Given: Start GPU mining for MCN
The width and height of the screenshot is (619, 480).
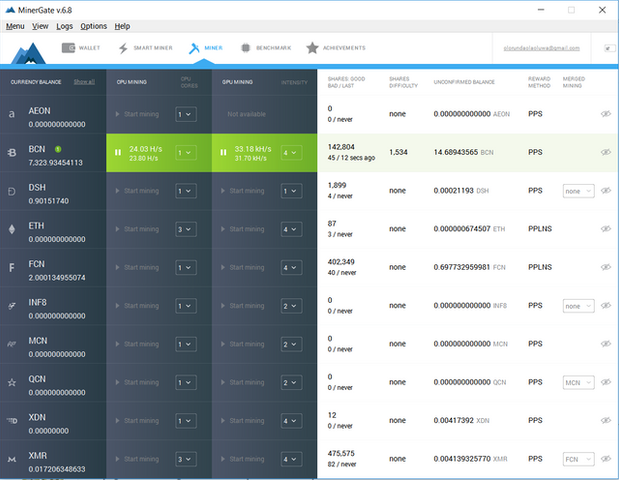Looking at the screenshot, I should pos(243,344).
